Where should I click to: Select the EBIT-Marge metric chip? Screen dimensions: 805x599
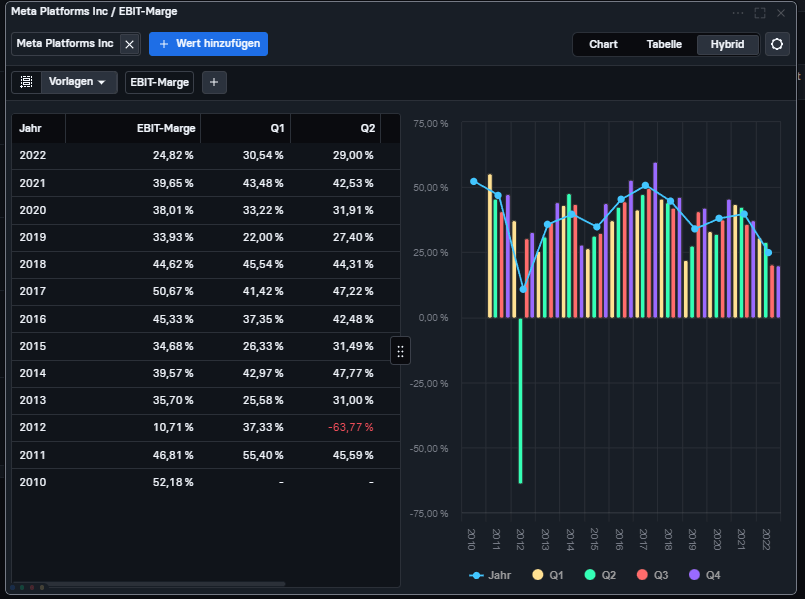pyautogui.click(x=160, y=82)
